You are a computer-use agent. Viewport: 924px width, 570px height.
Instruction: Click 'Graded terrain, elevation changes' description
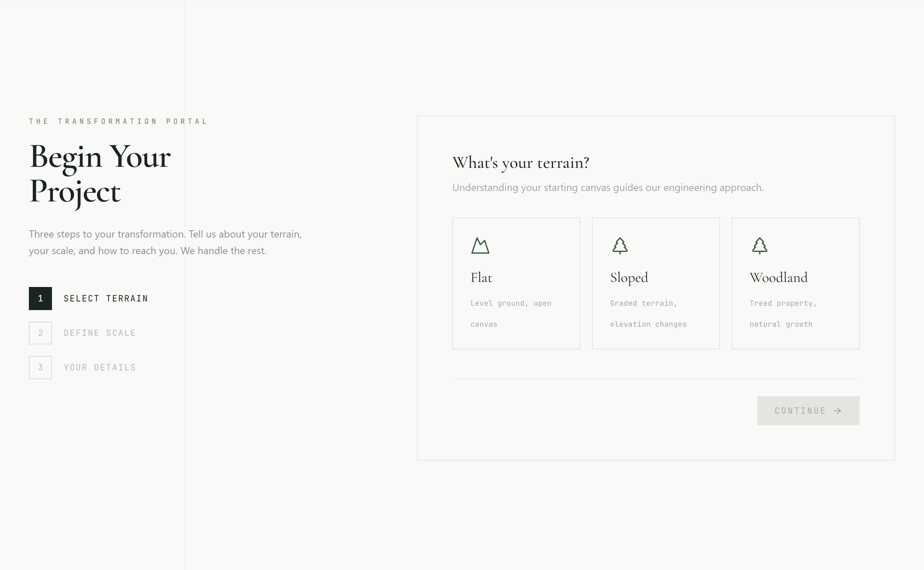[648, 314]
